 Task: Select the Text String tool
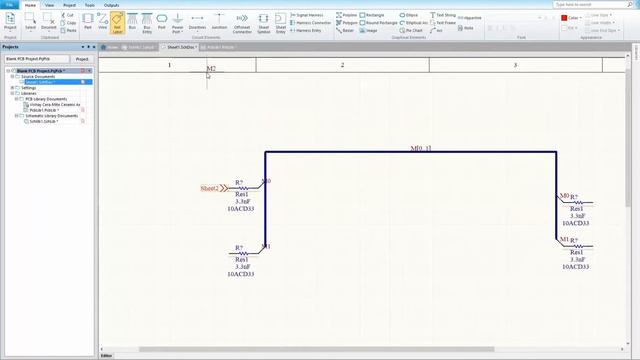coord(443,15)
